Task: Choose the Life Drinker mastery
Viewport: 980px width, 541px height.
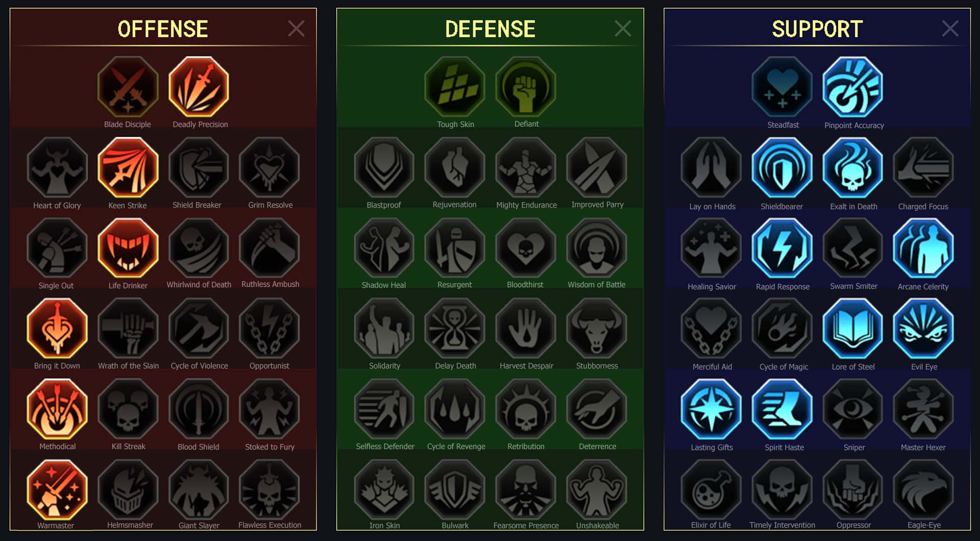Action: (x=128, y=248)
